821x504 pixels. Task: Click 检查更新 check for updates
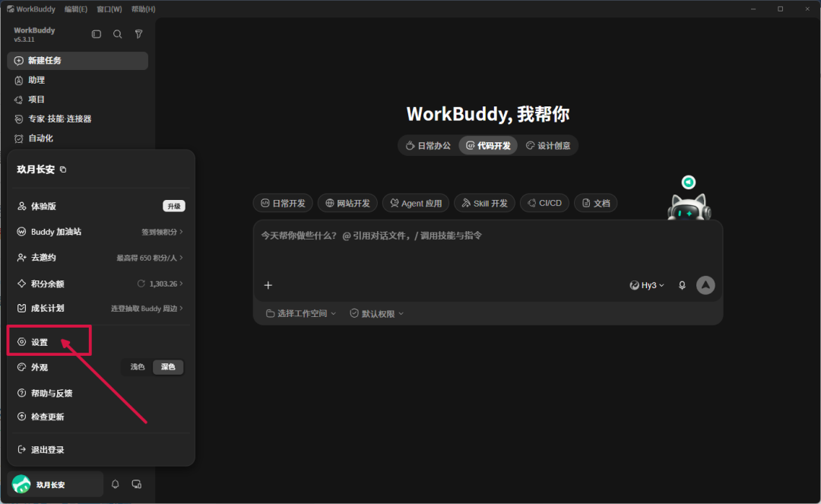coord(100,417)
